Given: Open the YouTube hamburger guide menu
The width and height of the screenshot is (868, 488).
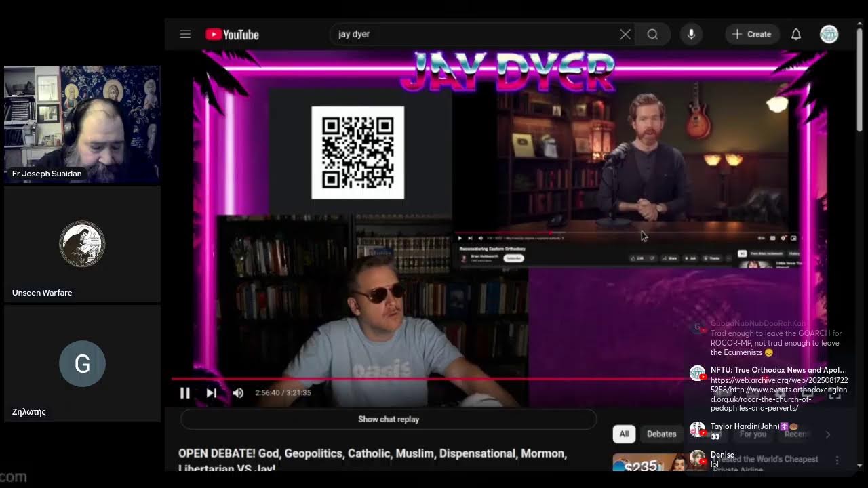Looking at the screenshot, I should click(185, 34).
